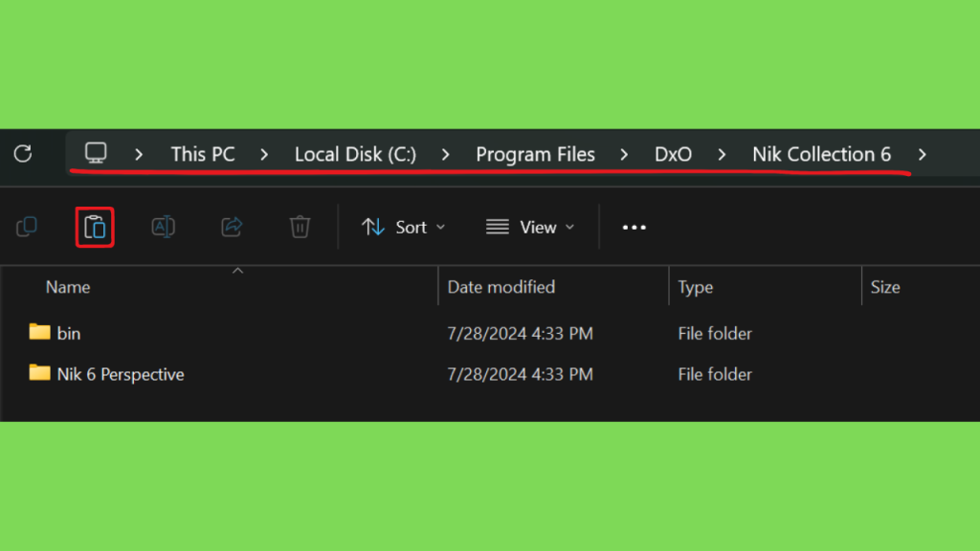The height and width of the screenshot is (551, 980).
Task: Sort by the Type column header
Action: [696, 287]
